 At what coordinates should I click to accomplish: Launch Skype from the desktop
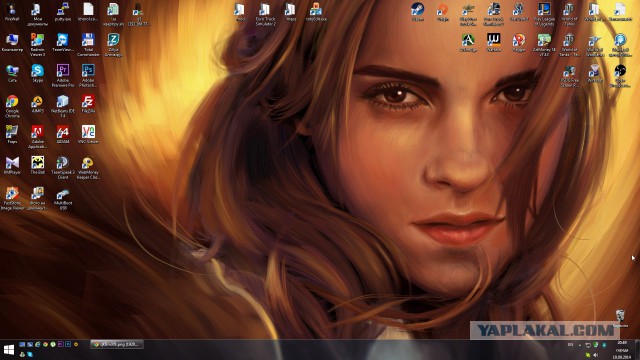click(37, 73)
